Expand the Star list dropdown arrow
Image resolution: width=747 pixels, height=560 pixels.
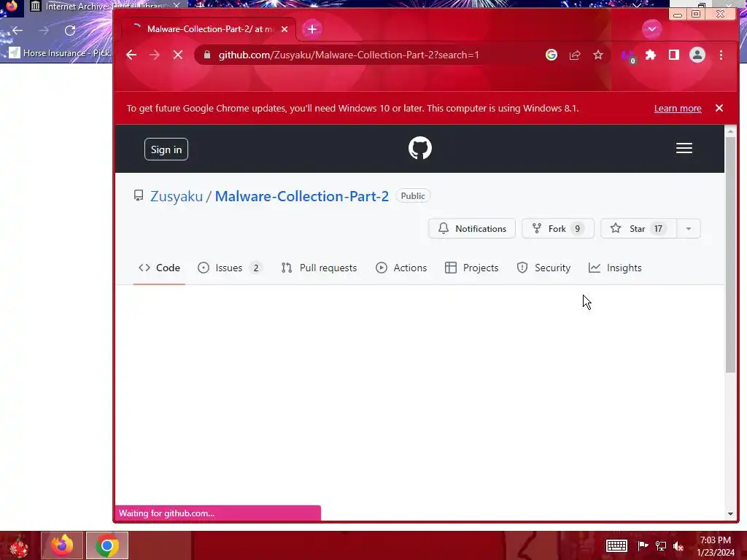coord(689,228)
